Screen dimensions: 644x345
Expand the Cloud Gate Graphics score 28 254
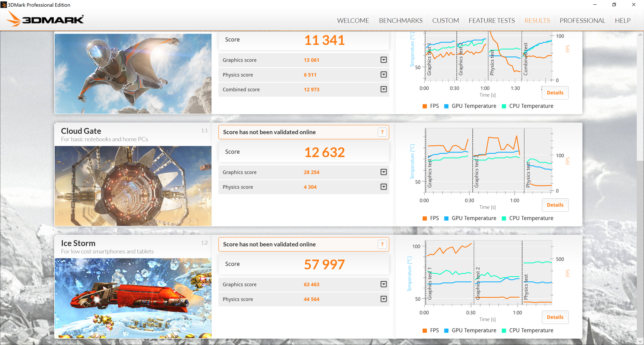(x=384, y=172)
